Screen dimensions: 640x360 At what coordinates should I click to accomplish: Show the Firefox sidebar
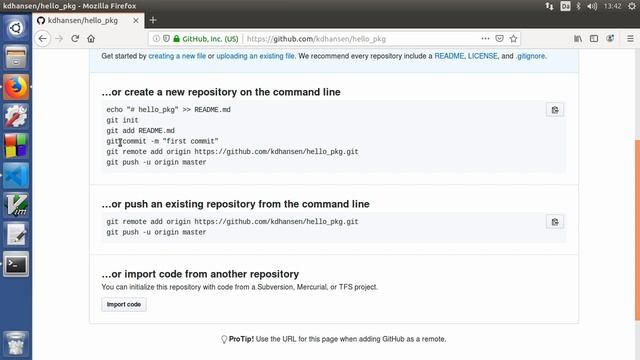tap(594, 39)
